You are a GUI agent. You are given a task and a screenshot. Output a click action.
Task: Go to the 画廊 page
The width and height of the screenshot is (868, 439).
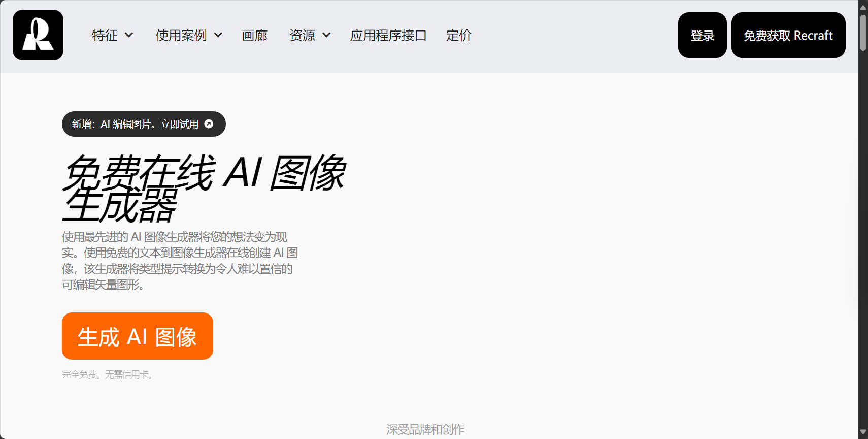pos(255,35)
